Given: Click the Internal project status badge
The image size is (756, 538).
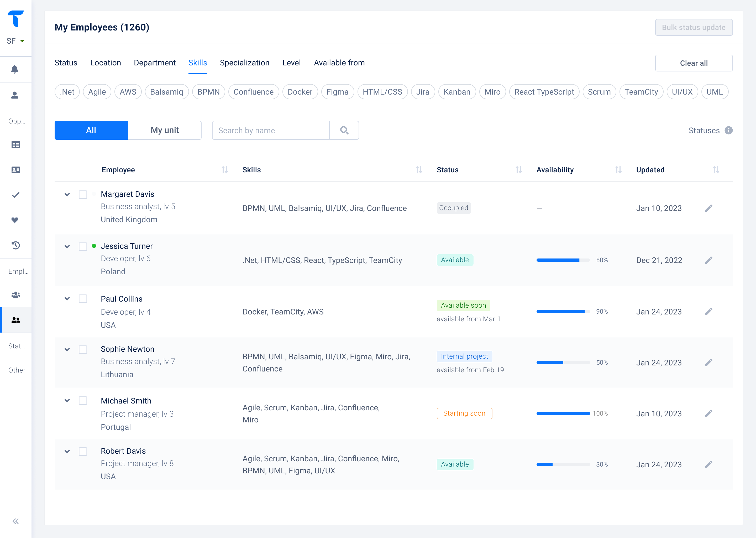Looking at the screenshot, I should coord(464,356).
